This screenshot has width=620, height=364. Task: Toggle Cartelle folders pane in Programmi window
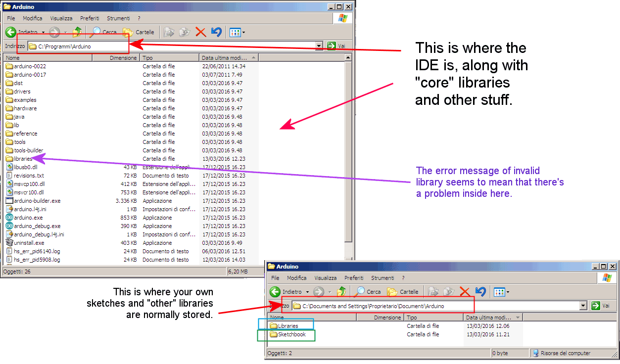coord(139,32)
